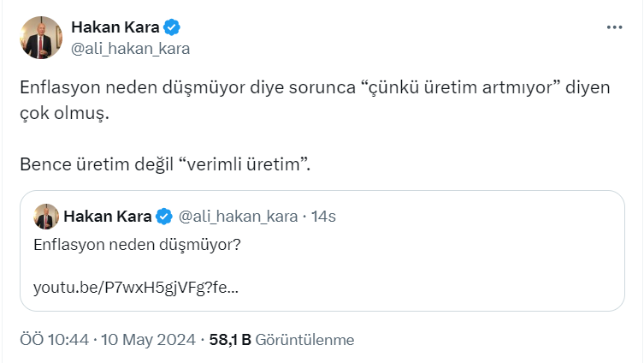Click Hakan Kara's large profile avatar
This screenshot has height=363, width=644.
tap(41, 38)
